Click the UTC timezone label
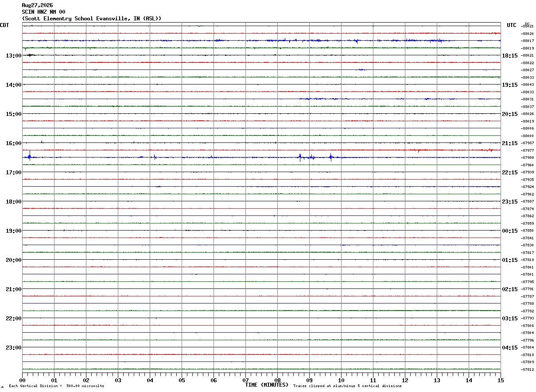This screenshot has height=392, width=536. click(x=512, y=25)
